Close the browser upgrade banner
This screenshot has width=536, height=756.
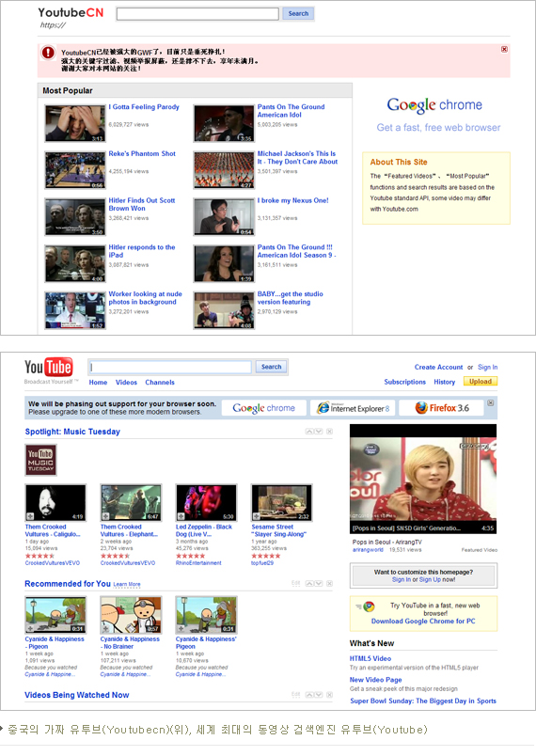pyautogui.click(x=490, y=402)
